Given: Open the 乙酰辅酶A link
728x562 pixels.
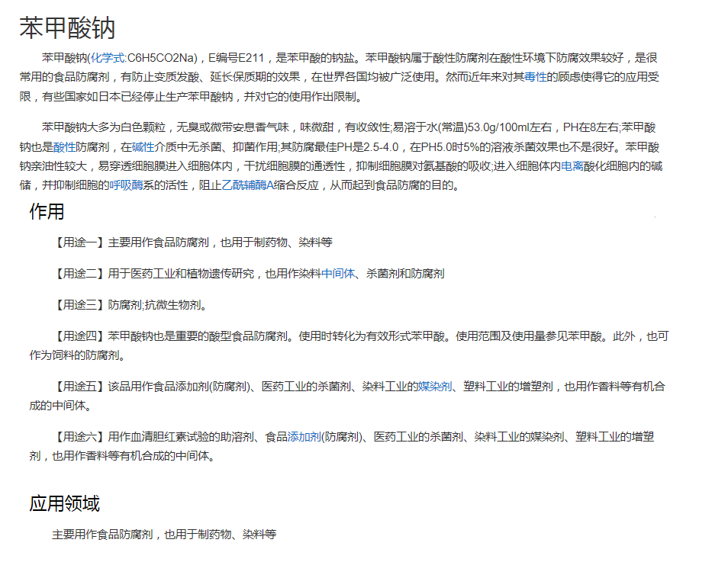Looking at the screenshot, I should [x=247, y=185].
